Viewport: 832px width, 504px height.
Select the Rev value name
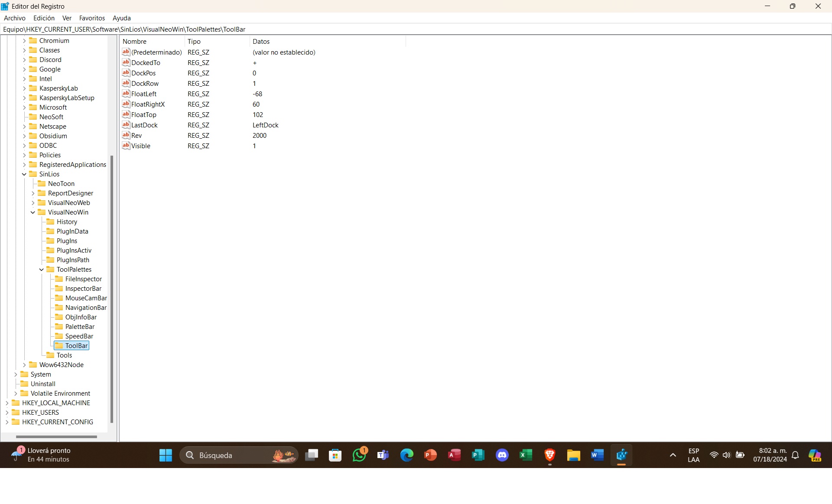(x=136, y=136)
